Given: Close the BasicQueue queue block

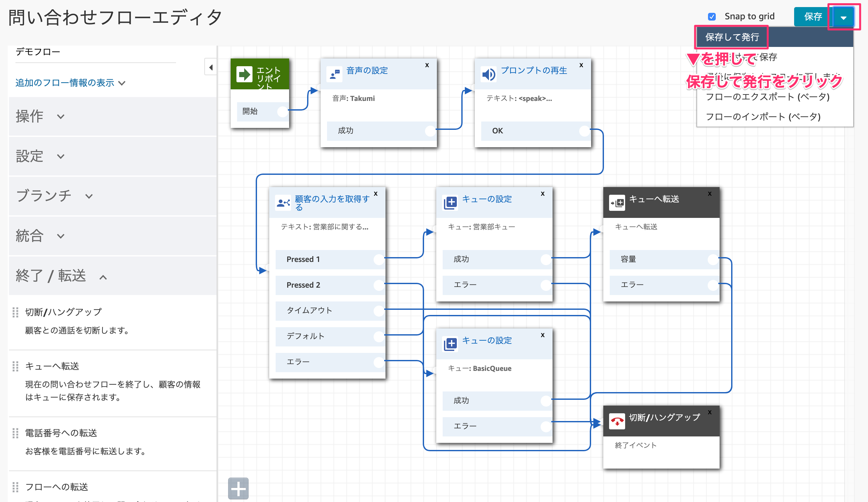Looking at the screenshot, I should [543, 335].
